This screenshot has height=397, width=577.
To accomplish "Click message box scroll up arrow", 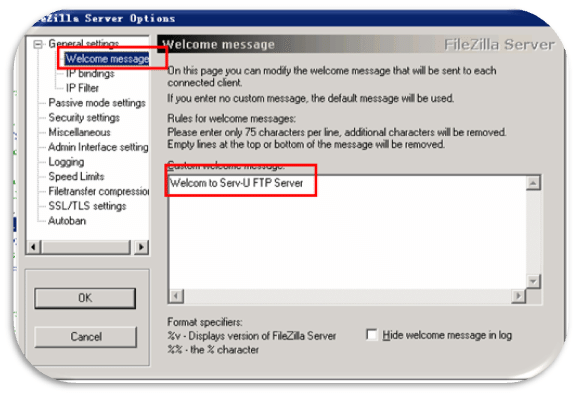I will pyautogui.click(x=533, y=183).
